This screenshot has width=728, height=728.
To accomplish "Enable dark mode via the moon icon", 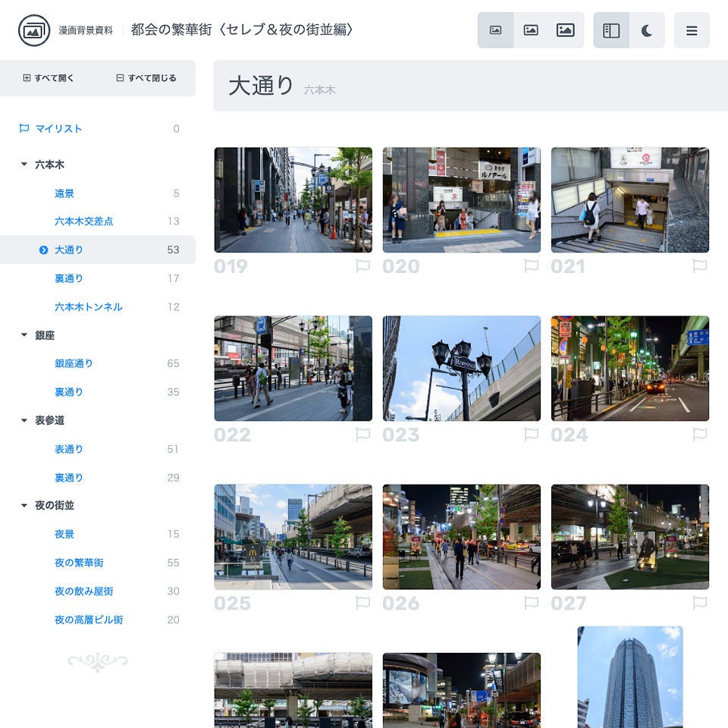I will [645, 30].
